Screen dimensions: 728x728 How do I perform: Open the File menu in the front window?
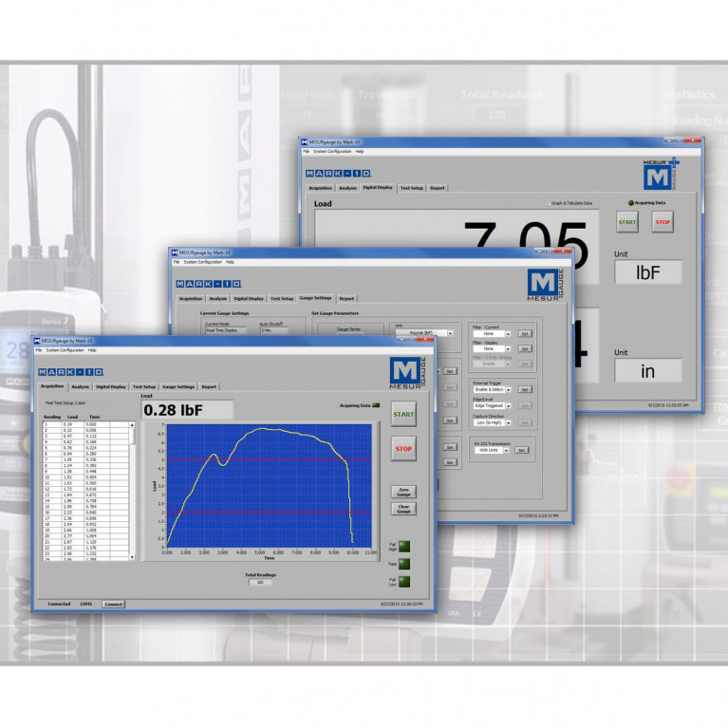click(x=39, y=350)
